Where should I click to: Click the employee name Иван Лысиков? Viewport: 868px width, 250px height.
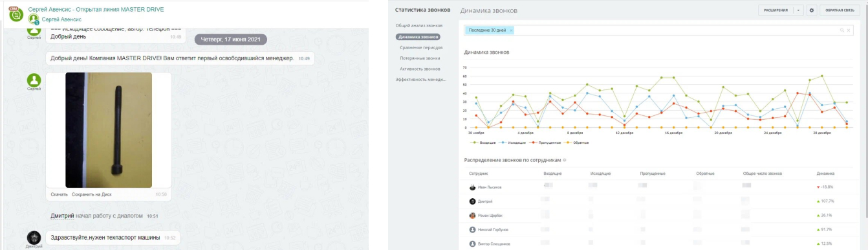click(x=490, y=187)
